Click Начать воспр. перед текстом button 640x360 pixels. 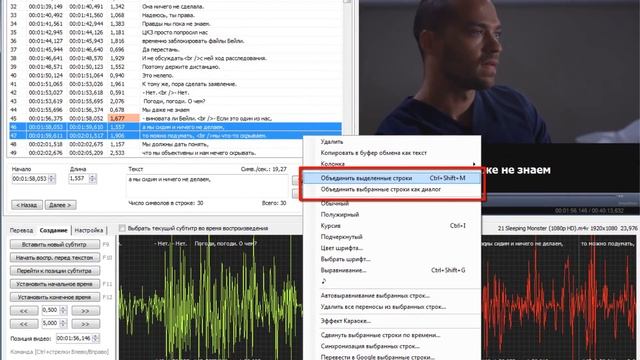55,258
